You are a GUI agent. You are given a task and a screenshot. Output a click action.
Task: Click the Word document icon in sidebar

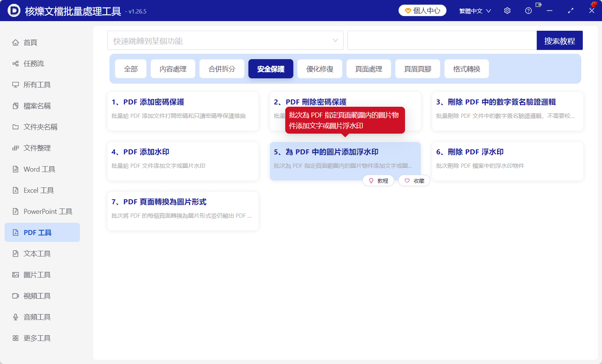pos(15,169)
